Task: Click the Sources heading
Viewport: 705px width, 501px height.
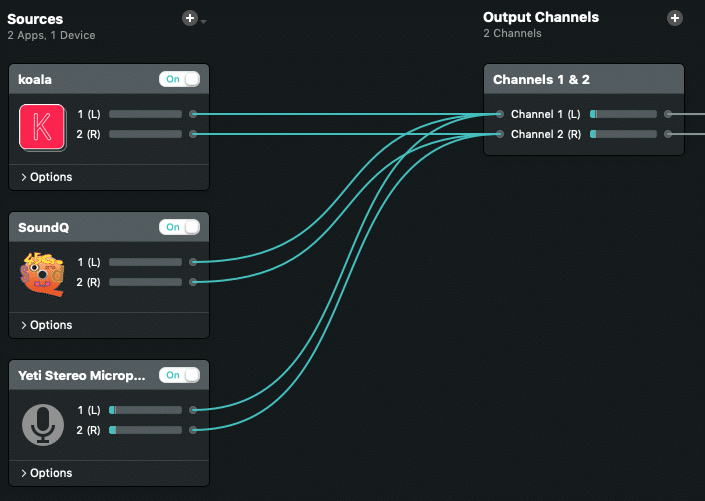Action: pos(35,19)
